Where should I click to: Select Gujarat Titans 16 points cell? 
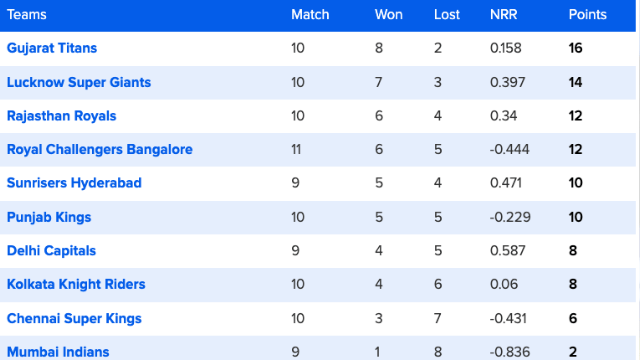coord(576,48)
